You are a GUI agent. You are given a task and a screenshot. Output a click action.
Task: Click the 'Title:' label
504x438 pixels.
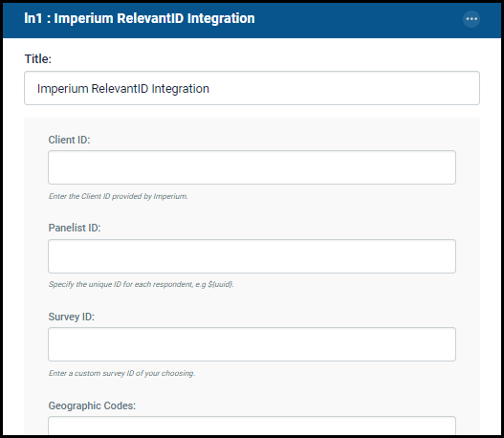(x=38, y=58)
